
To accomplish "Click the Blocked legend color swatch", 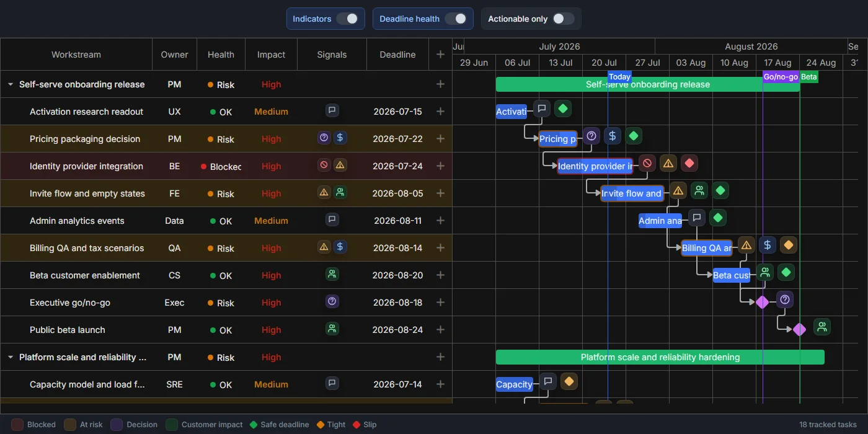I will pyautogui.click(x=17, y=425).
